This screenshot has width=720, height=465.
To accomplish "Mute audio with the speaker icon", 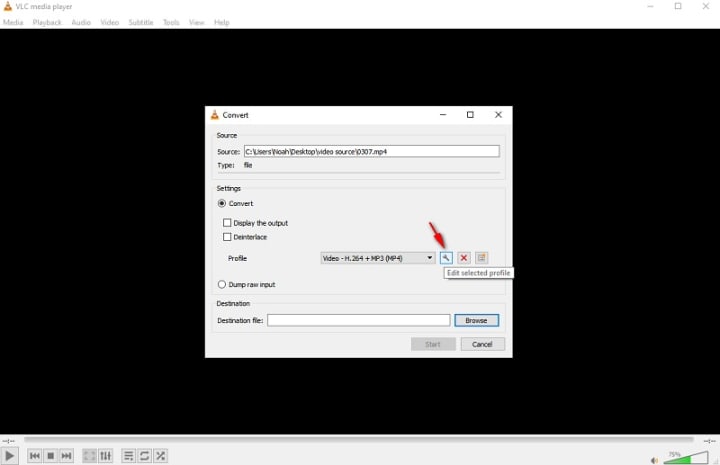I will [654, 460].
